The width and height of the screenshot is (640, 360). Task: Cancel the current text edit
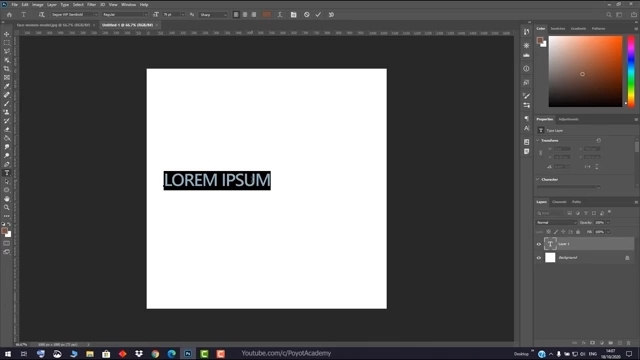point(307,15)
